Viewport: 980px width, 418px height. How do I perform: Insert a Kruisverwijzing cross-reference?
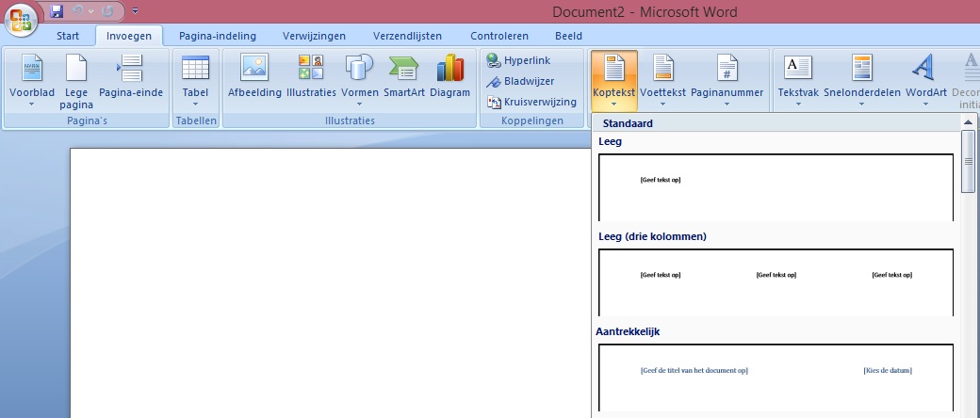[531, 102]
